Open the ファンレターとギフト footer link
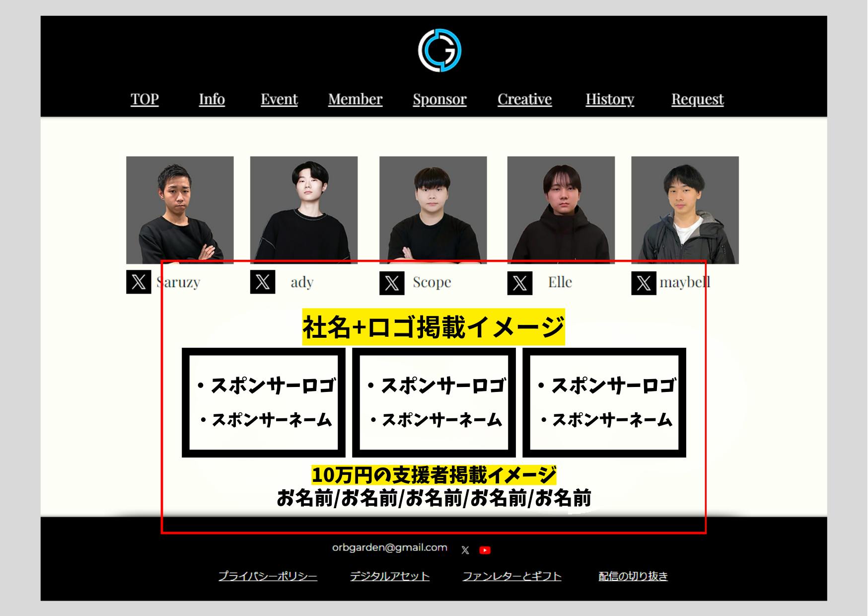The width and height of the screenshot is (868, 616). [512, 576]
